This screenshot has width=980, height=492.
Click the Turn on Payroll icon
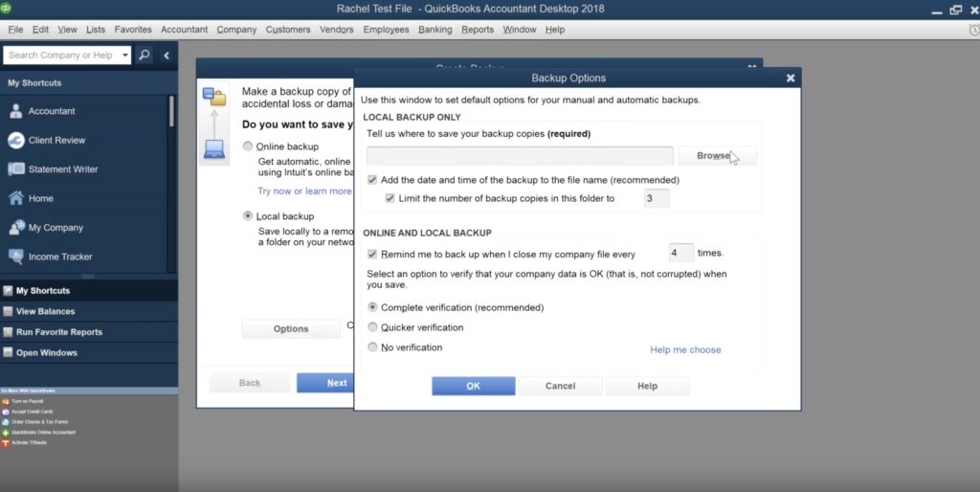coord(6,401)
